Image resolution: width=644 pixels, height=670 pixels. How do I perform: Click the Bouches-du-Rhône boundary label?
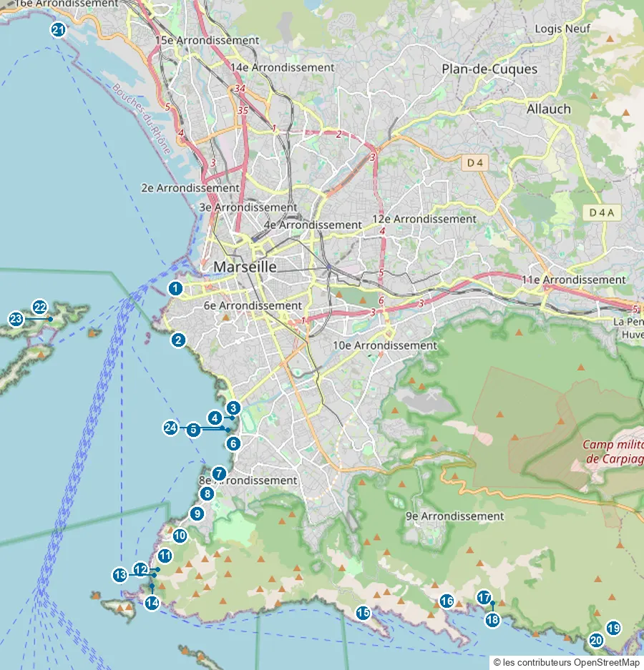(x=142, y=119)
